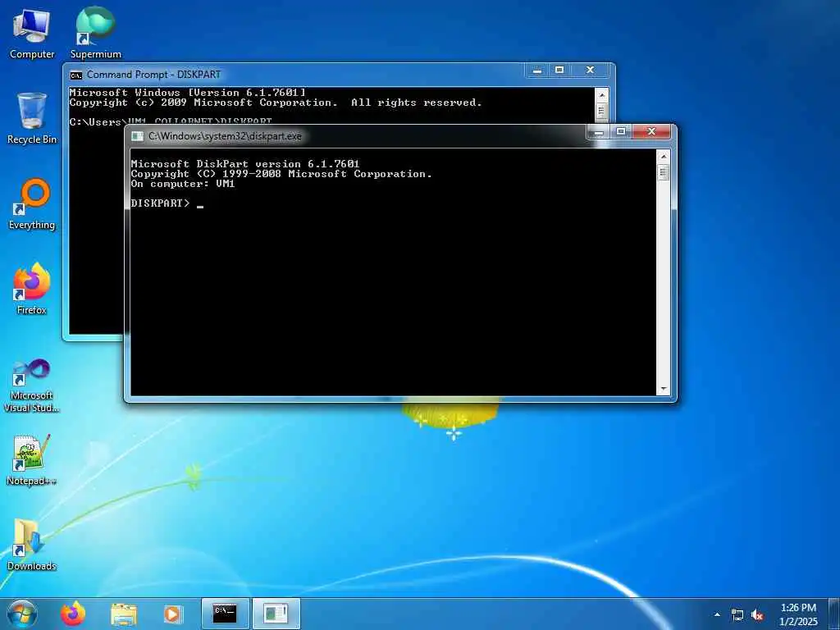Select the Recycle Bin icon
Screen dimensions: 840x630
click(x=32, y=118)
